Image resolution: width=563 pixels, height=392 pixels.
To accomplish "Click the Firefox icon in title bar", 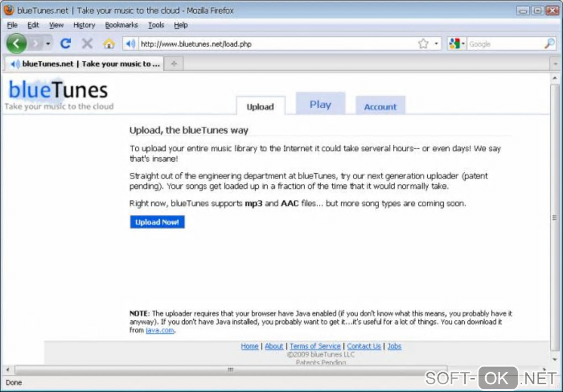I will point(8,10).
